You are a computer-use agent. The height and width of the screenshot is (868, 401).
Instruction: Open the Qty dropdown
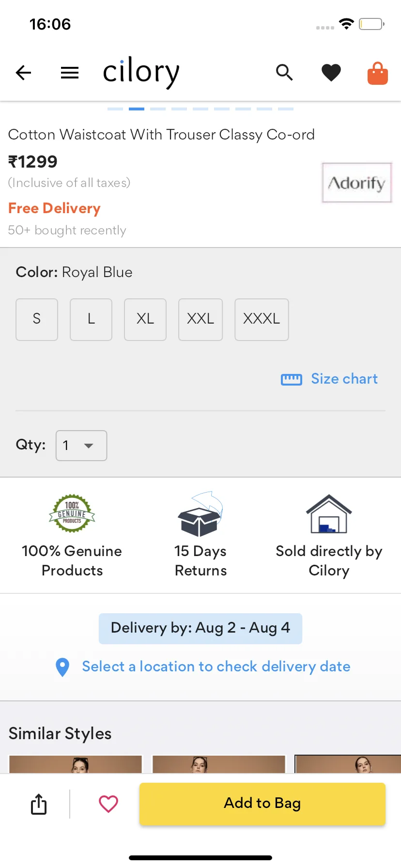coord(81,445)
